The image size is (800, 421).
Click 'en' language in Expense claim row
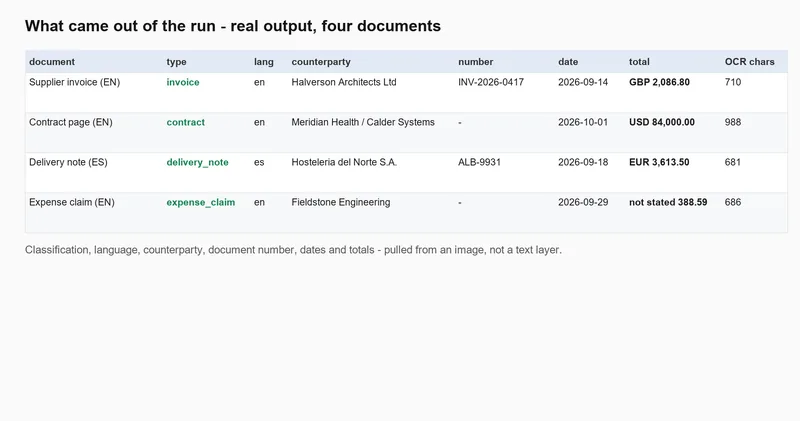point(259,202)
